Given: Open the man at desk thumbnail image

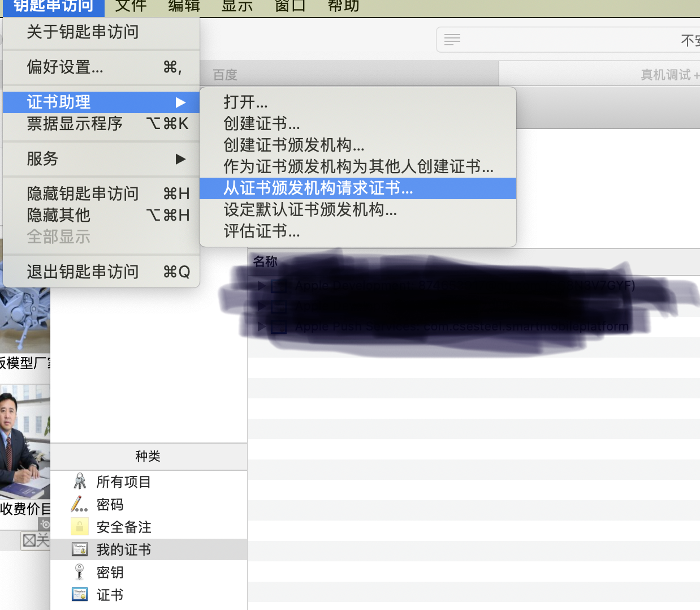Looking at the screenshot, I should pos(25,441).
